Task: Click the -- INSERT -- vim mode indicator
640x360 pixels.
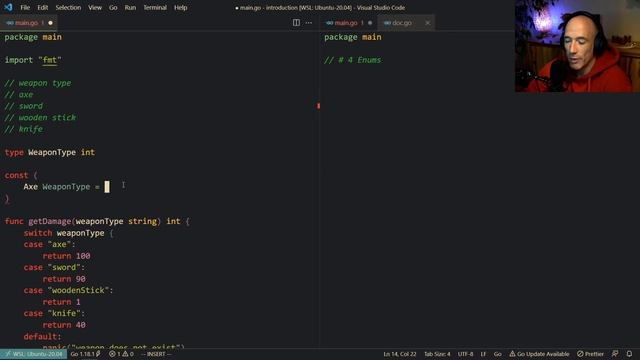Action: [x=156, y=354]
